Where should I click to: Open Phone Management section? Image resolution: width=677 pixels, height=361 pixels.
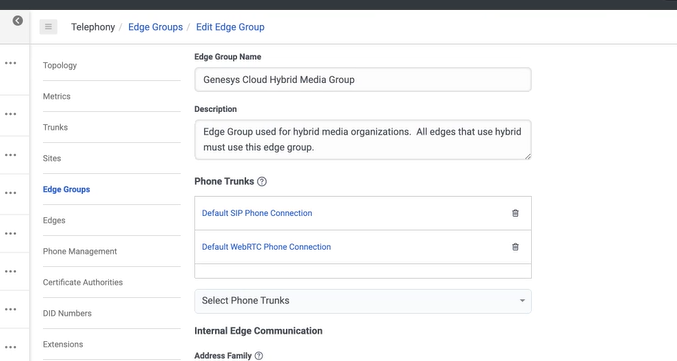(80, 251)
